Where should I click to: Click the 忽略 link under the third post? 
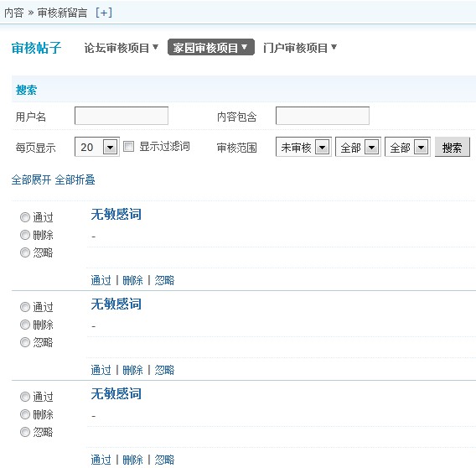point(164,460)
